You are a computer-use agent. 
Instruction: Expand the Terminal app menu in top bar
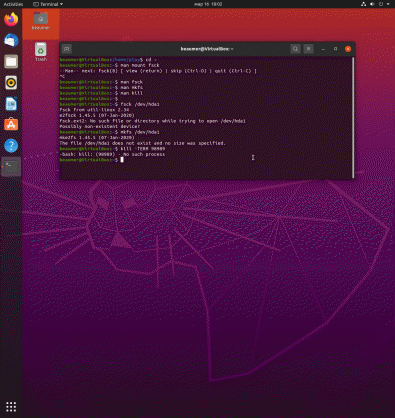48,4
